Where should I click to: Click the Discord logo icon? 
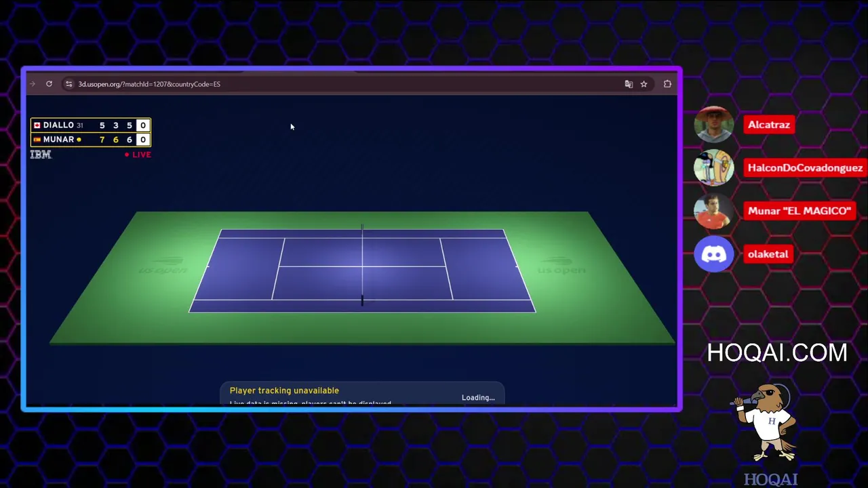[713, 254]
